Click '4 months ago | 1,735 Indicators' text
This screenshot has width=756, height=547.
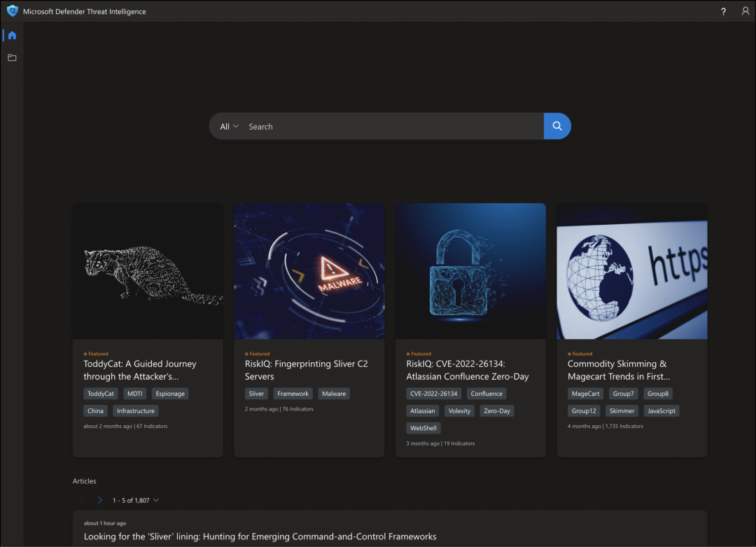pos(605,426)
